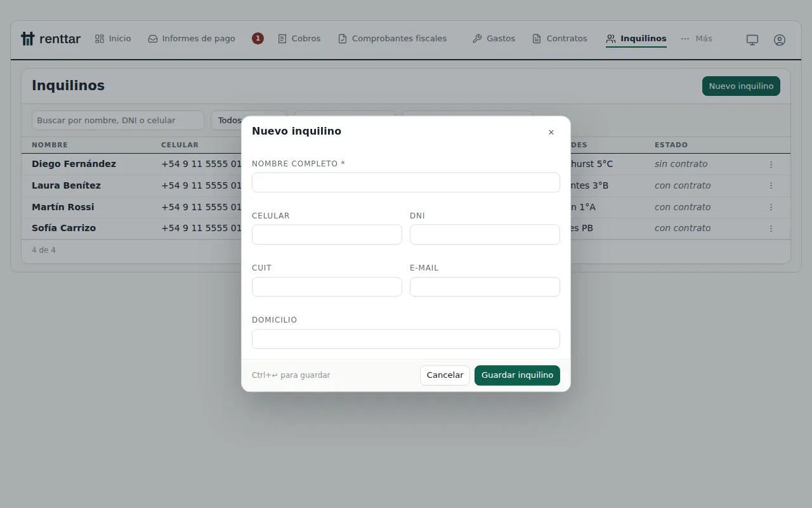Image resolution: width=812 pixels, height=508 pixels.
Task: Open the Contratos section
Action: point(560,39)
